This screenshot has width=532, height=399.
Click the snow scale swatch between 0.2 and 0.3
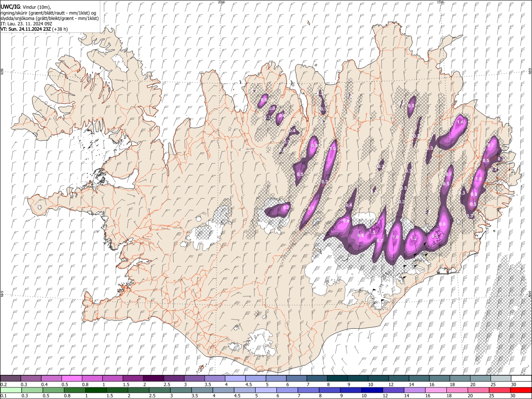(10, 379)
